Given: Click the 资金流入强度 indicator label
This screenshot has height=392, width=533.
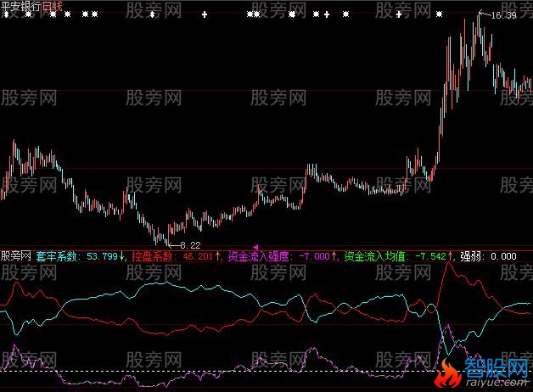Looking at the screenshot, I should point(258,256).
